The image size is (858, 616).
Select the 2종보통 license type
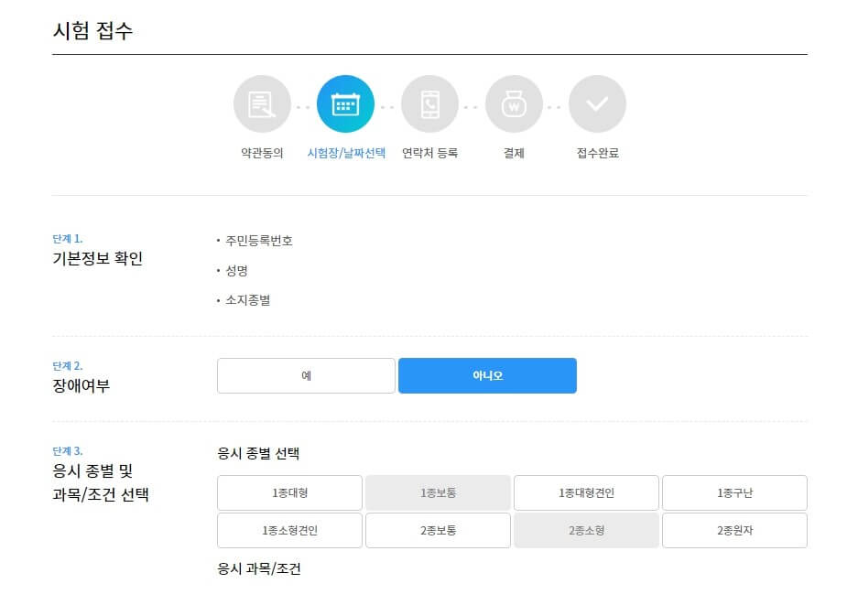pyautogui.click(x=438, y=530)
